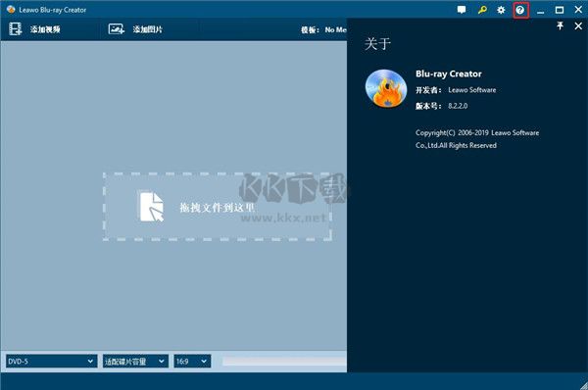588x390 pixels.
Task: Expand the DVD-5 disc type dropdown
Action: pos(51,362)
